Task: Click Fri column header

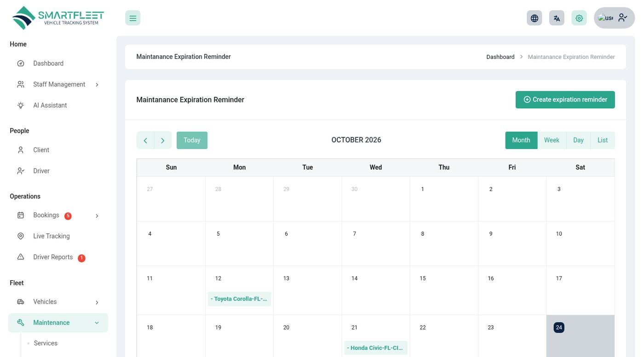Action: [512, 167]
